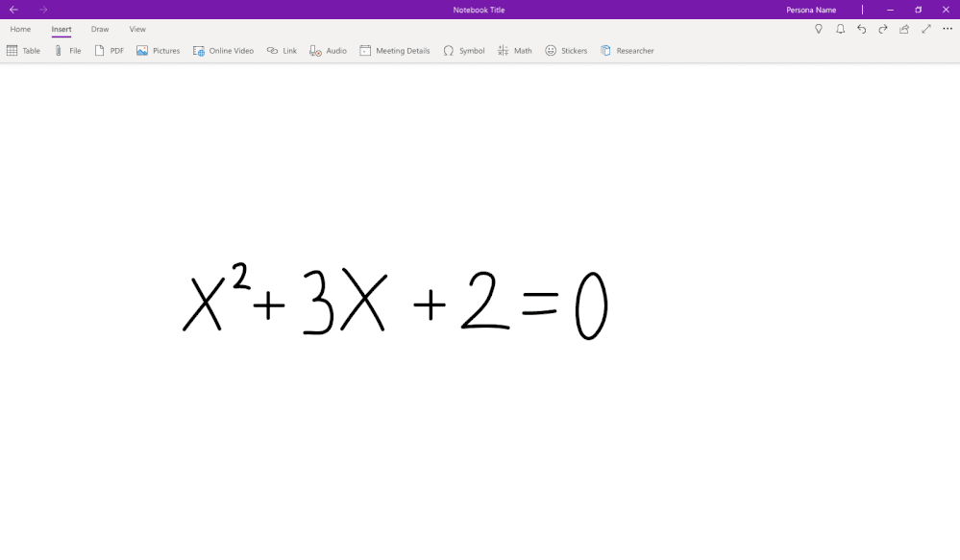Insert a Symbol
Screen dimensions: 960x560
point(463,50)
